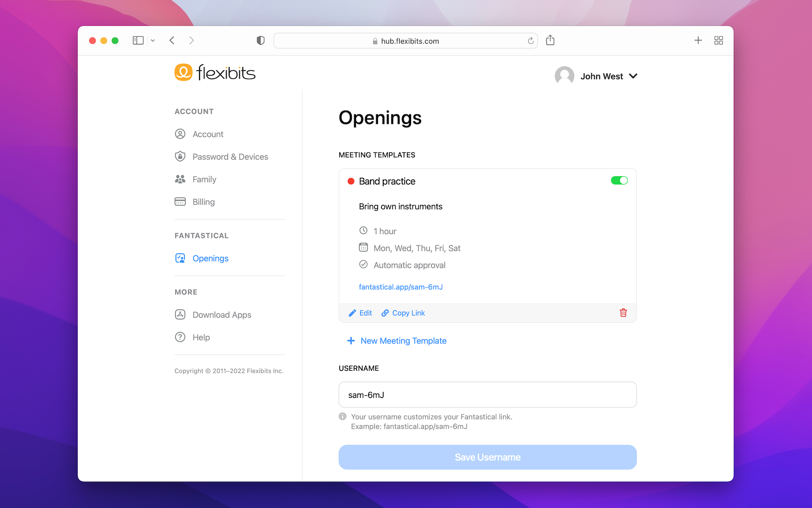Click the Help question mark icon
Screen dimensions: 812x508
[180, 337]
